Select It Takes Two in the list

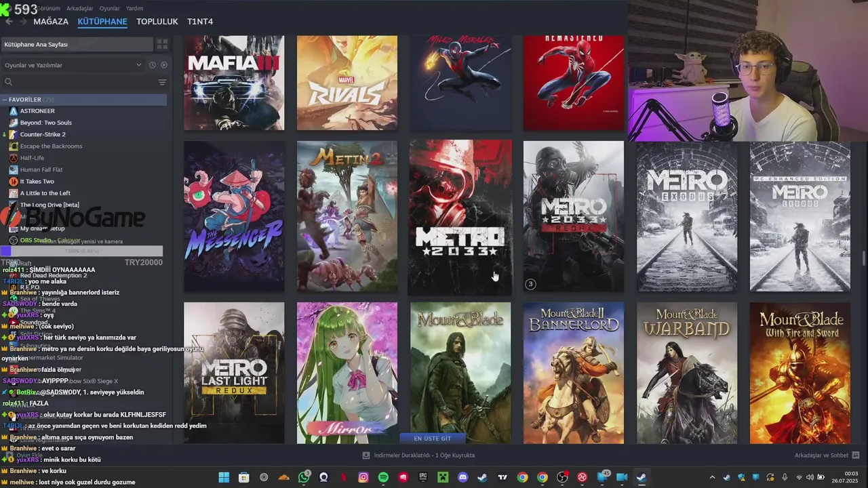point(37,182)
